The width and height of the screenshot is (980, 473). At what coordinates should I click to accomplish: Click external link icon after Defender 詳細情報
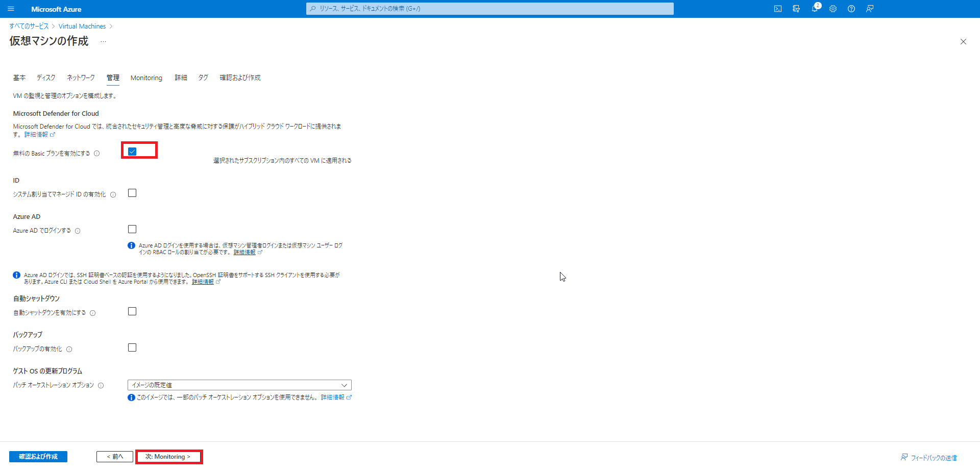[53, 135]
